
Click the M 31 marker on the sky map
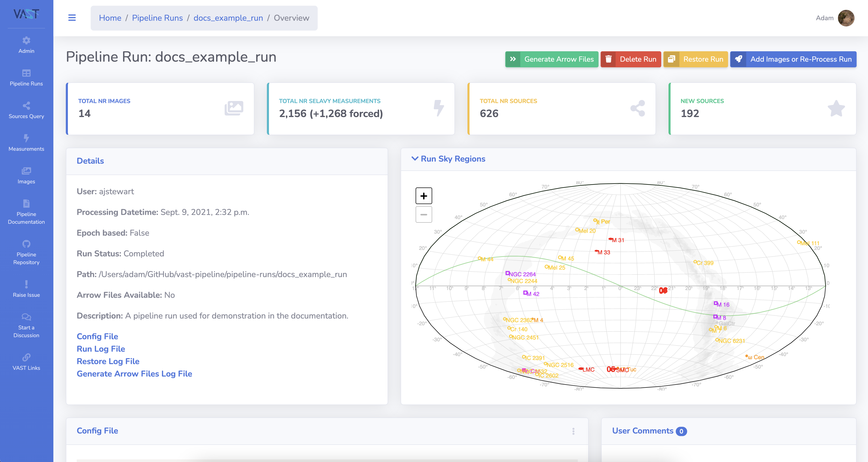tap(610, 240)
